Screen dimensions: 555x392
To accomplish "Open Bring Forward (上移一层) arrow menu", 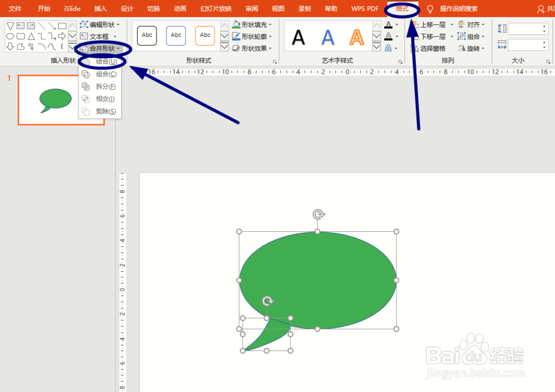I will [452, 25].
